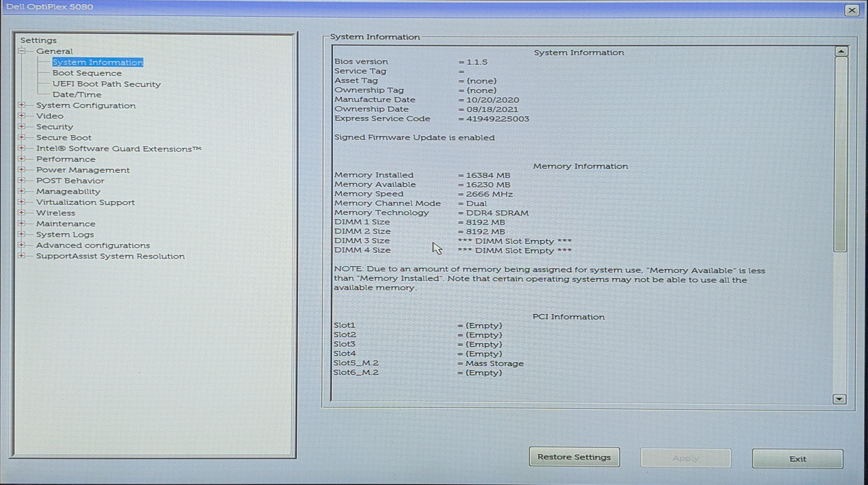The height and width of the screenshot is (485, 868).
Task: Click the Memory Speed value 2666 MHz
Action: click(x=489, y=194)
